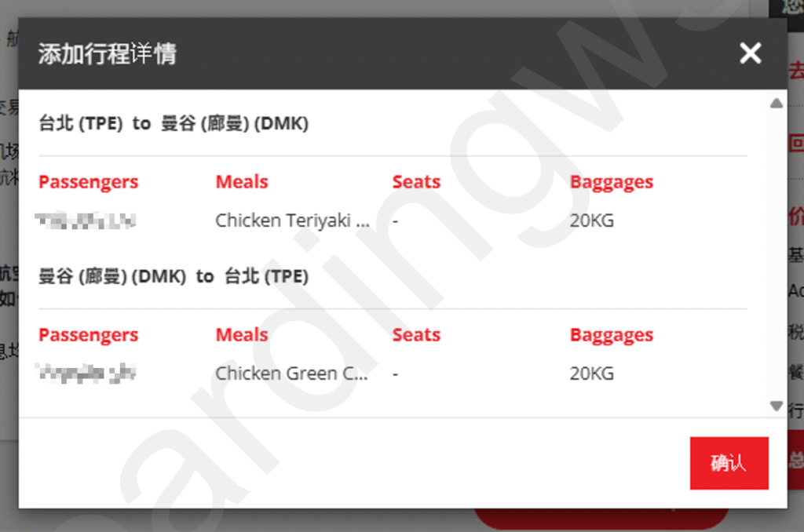Click the outbound 20KG baggage value
804x532 pixels.
(x=592, y=220)
